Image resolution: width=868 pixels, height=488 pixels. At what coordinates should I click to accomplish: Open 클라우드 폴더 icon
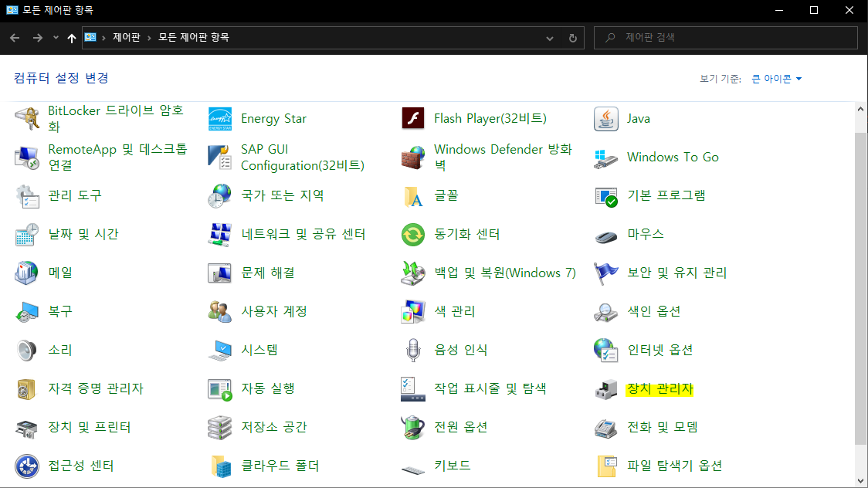click(220, 466)
